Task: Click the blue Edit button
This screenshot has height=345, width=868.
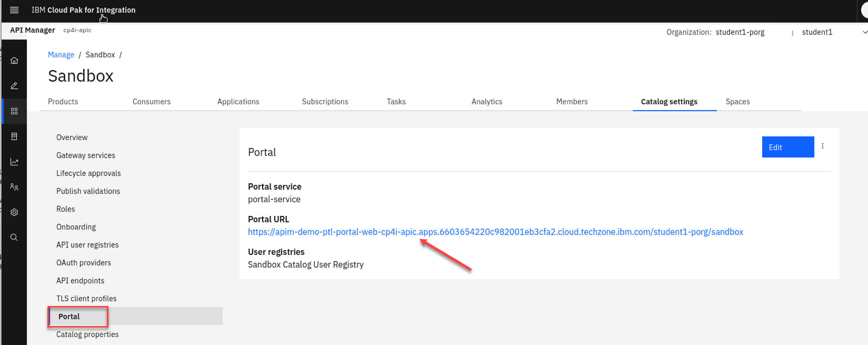Action: click(x=787, y=147)
